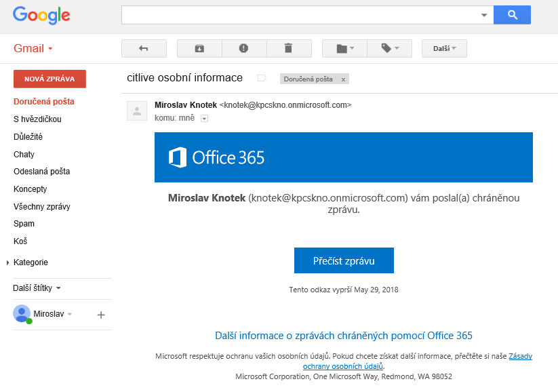Expand recipient details arrow beside komu: mně

click(x=204, y=119)
